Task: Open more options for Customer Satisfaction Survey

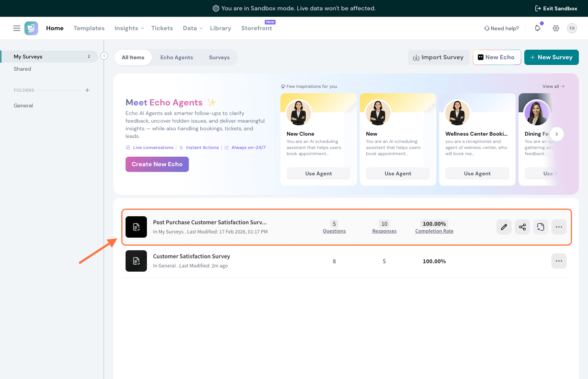Action: point(559,261)
